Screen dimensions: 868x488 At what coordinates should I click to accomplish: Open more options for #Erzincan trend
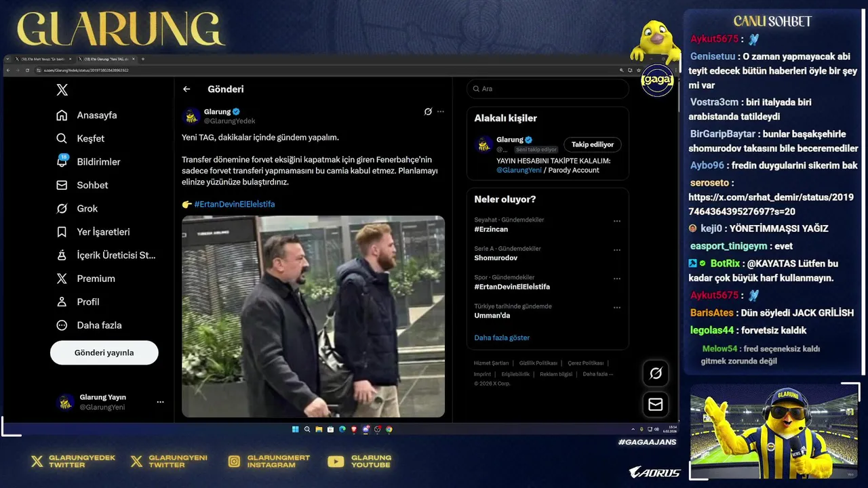tap(617, 221)
